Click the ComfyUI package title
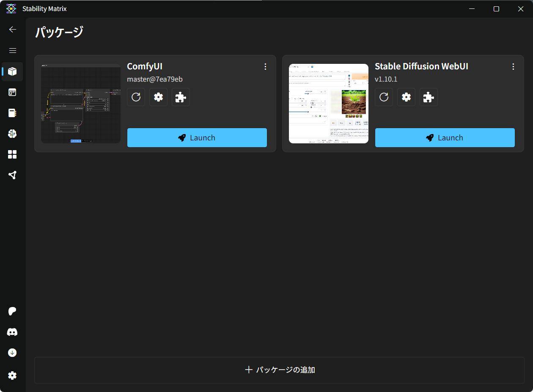The image size is (533, 392). (x=145, y=66)
